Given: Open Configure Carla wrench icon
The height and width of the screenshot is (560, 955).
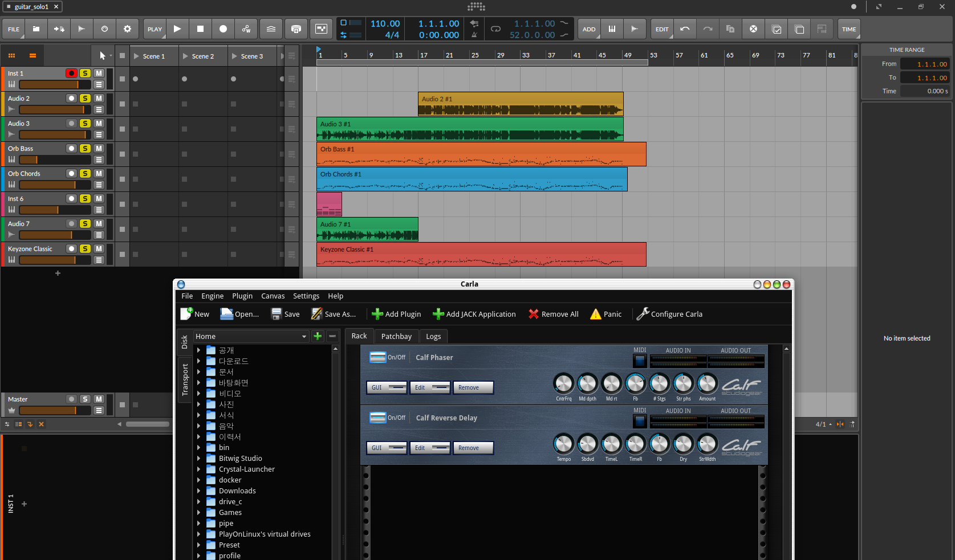Looking at the screenshot, I should [643, 314].
